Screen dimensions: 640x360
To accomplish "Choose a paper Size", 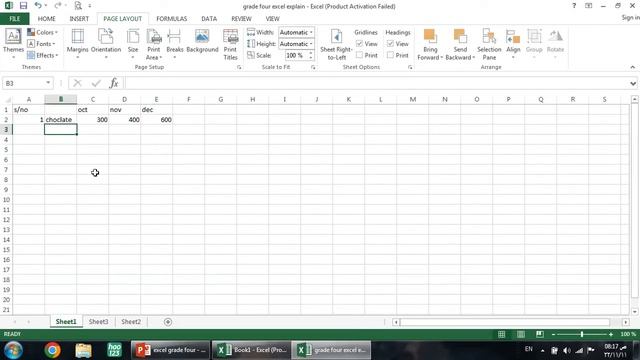I will point(133,44).
